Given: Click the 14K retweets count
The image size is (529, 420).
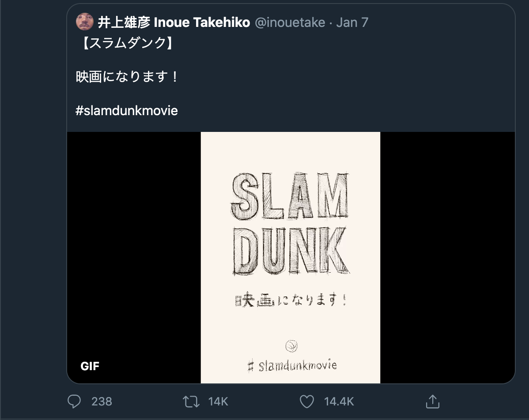Looking at the screenshot, I should pos(218,401).
